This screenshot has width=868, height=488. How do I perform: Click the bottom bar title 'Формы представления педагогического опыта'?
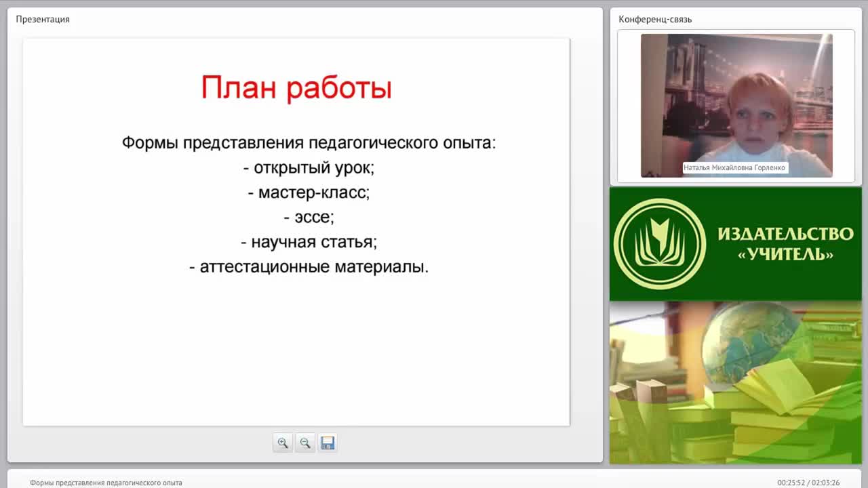pyautogui.click(x=106, y=483)
